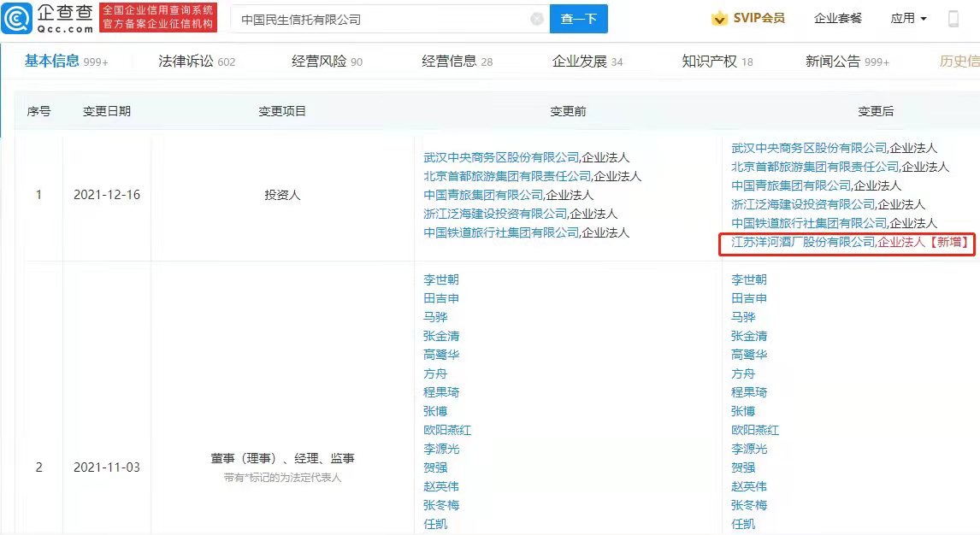The height and width of the screenshot is (535, 980).
Task: Click the 序号 column header
Action: pos(38,111)
